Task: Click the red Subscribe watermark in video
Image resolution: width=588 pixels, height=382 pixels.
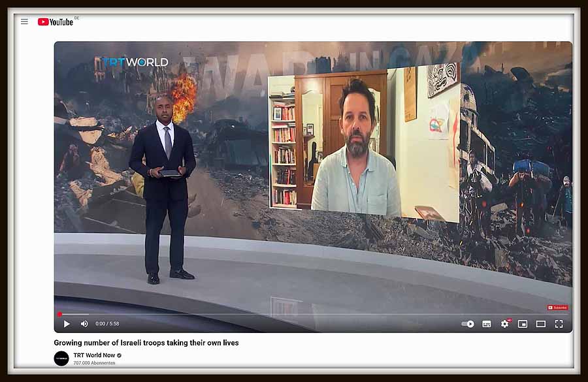Action: [x=558, y=308]
